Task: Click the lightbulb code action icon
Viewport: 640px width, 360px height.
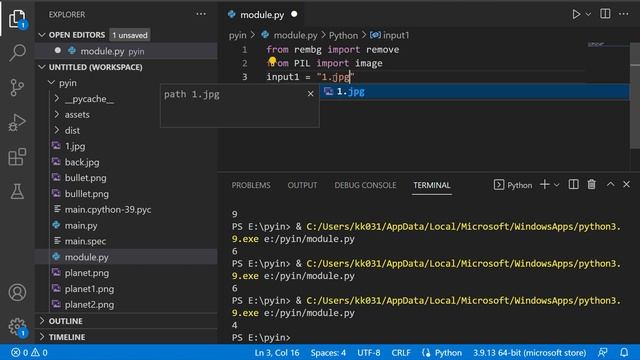Action: [272, 61]
